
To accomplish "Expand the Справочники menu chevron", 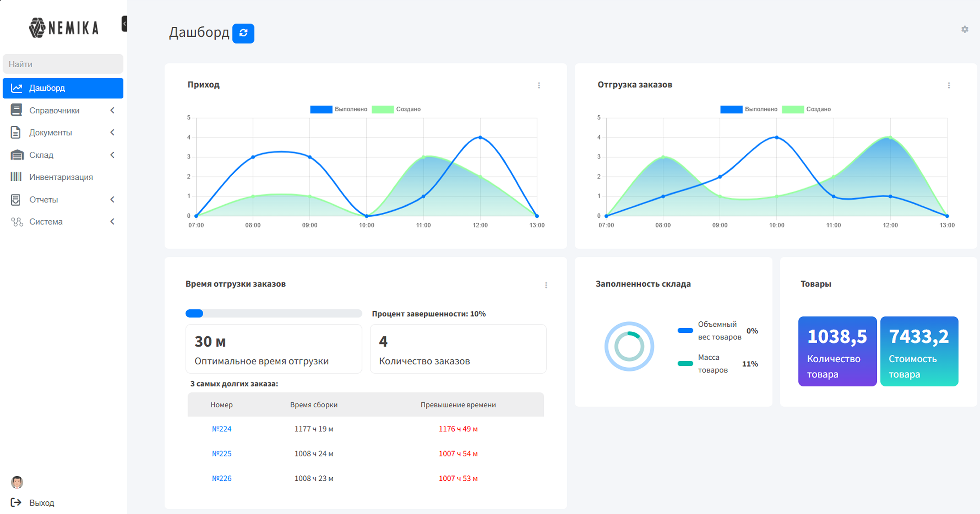I will [x=112, y=110].
